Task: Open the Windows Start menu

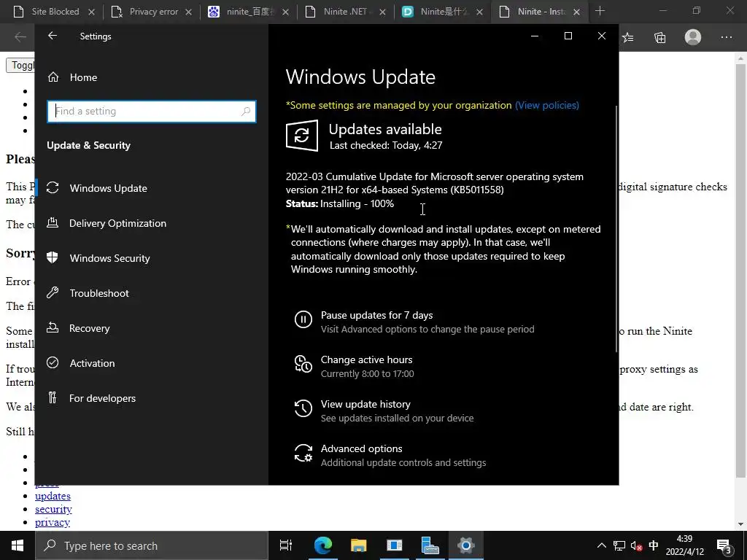Action: point(18,545)
